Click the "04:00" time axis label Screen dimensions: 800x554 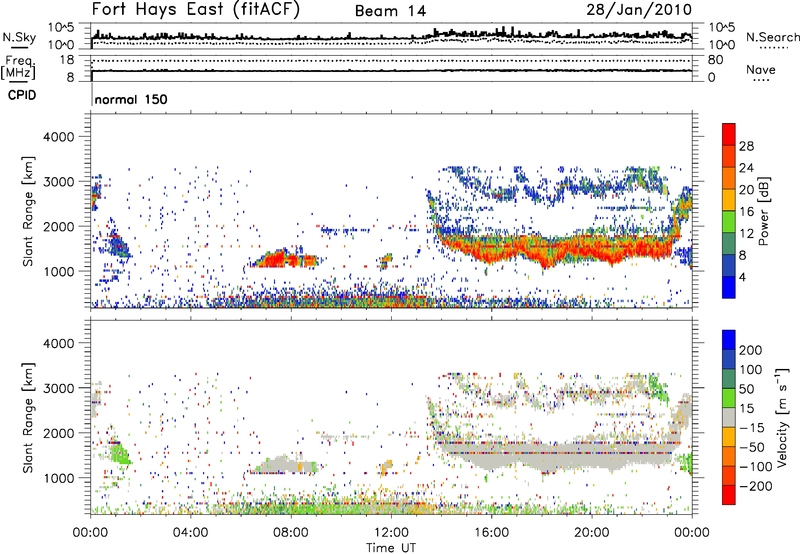pos(191,533)
